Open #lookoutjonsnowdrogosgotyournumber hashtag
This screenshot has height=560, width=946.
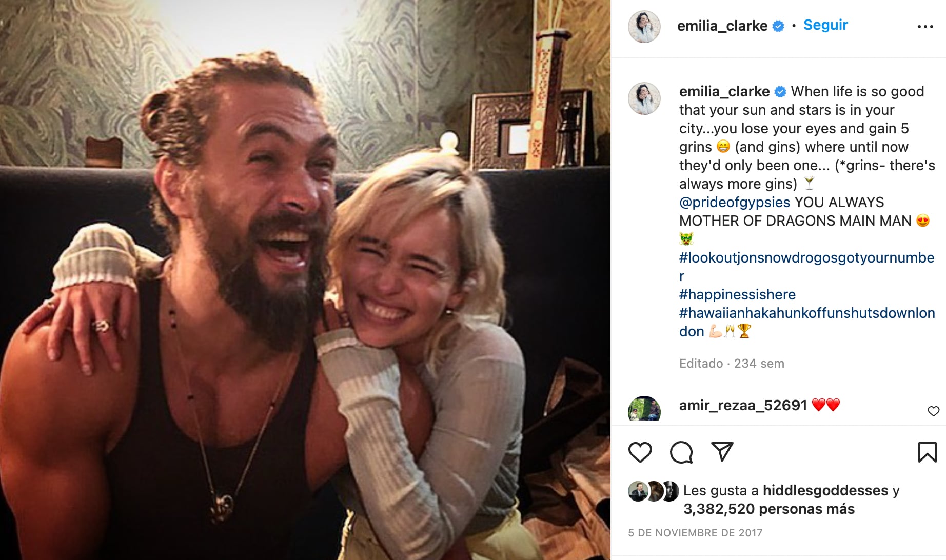806,257
